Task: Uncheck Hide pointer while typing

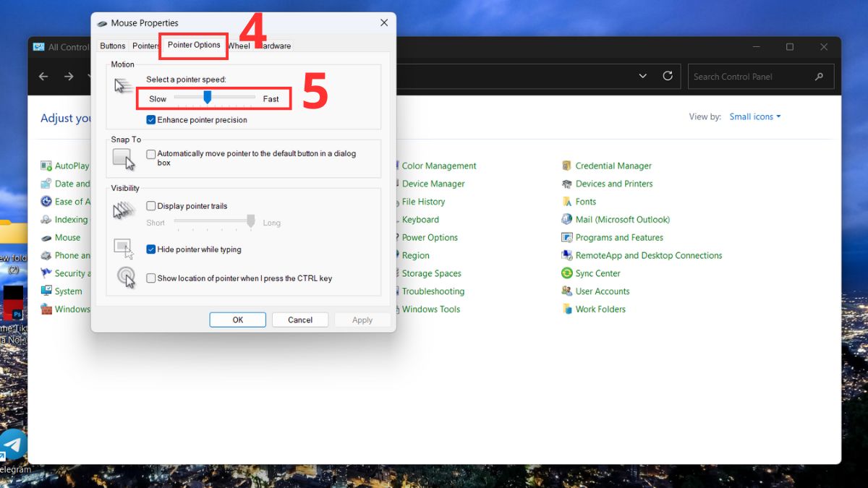Action: pyautogui.click(x=151, y=249)
